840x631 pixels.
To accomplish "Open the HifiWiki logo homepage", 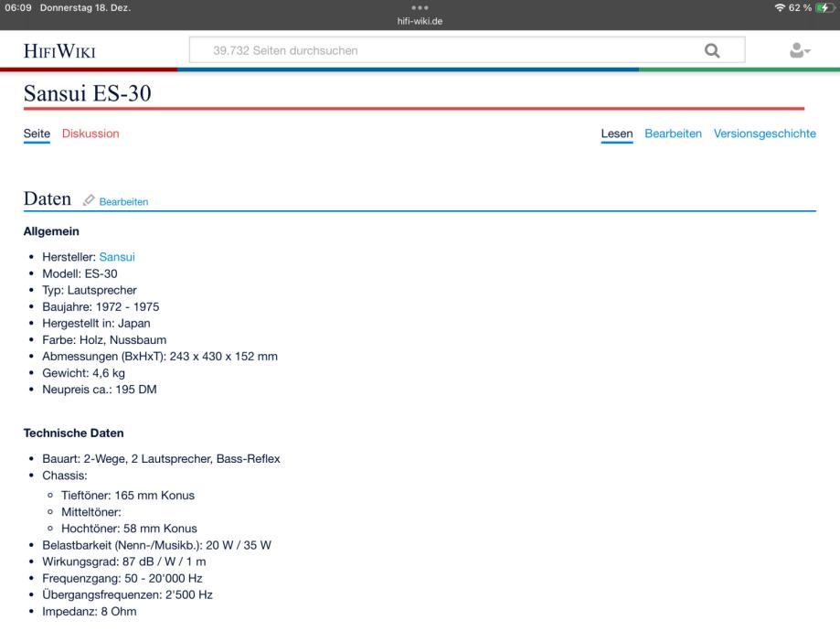I will pos(59,51).
